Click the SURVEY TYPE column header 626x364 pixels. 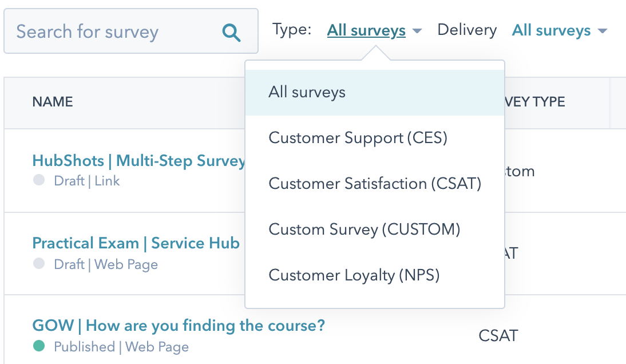click(535, 102)
